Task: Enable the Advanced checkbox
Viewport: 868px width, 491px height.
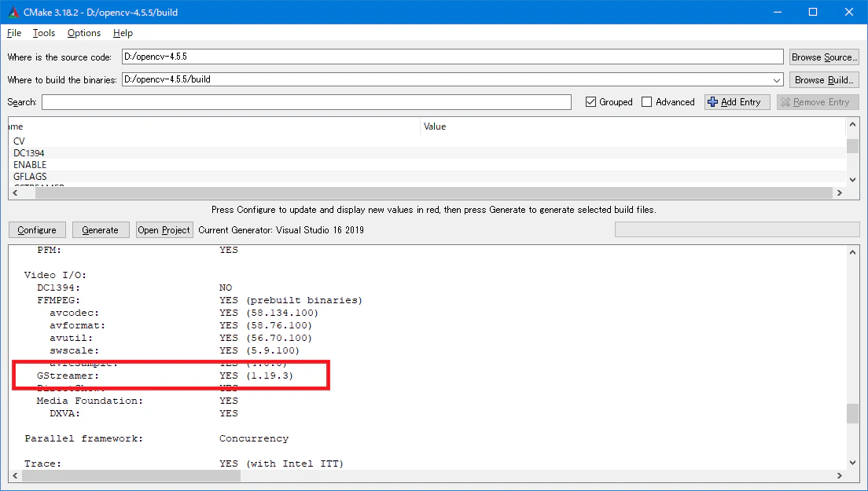Action: click(646, 102)
